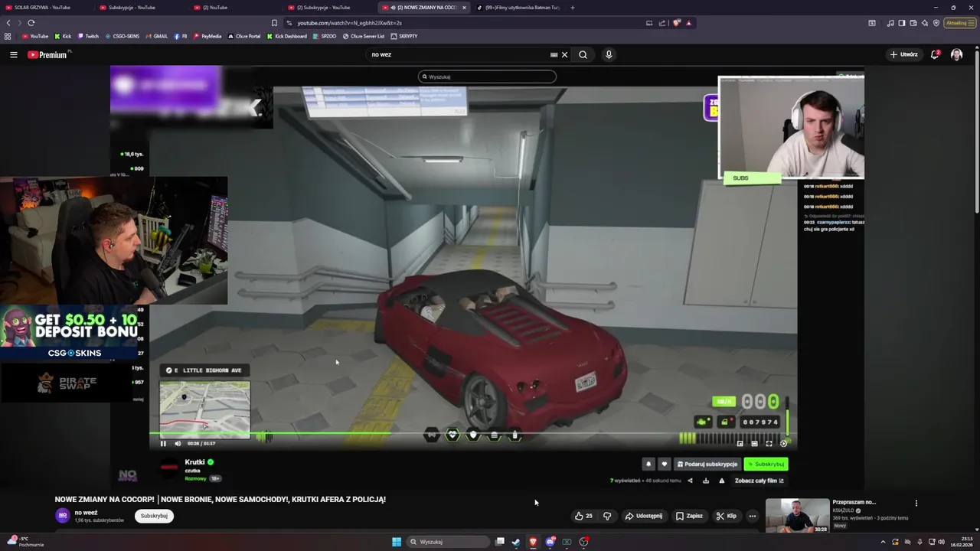Enter fullscreen in the embedded player
Viewport: 980px width, 551px height.
point(769,443)
